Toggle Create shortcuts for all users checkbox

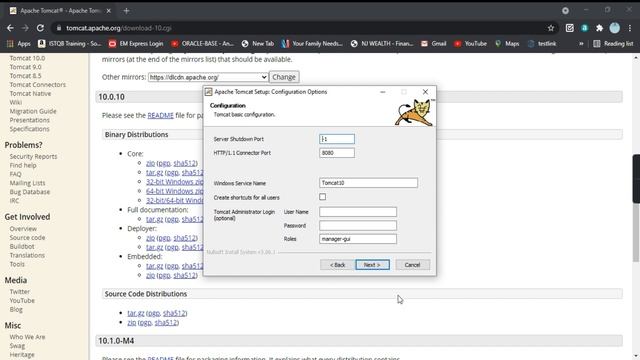(x=322, y=197)
